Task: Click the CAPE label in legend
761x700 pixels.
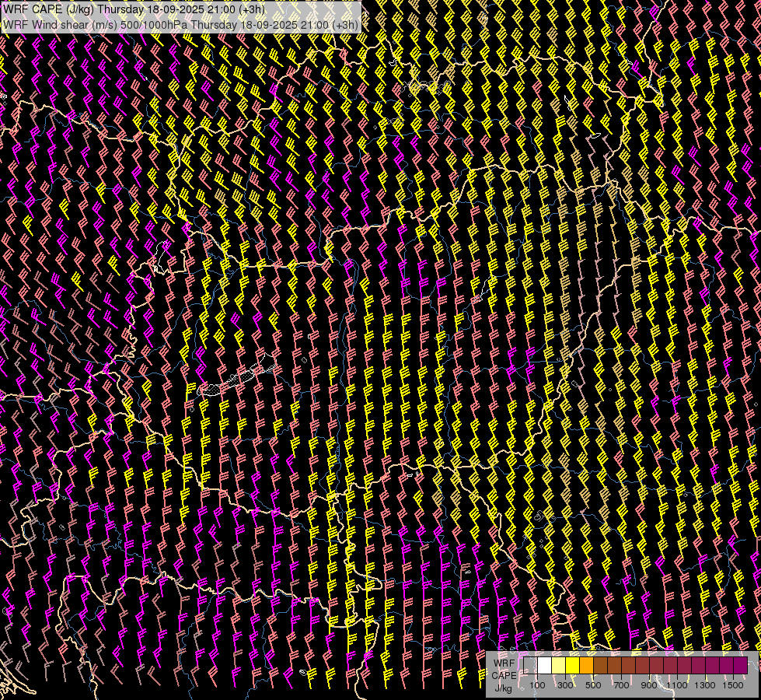Action: (504, 676)
